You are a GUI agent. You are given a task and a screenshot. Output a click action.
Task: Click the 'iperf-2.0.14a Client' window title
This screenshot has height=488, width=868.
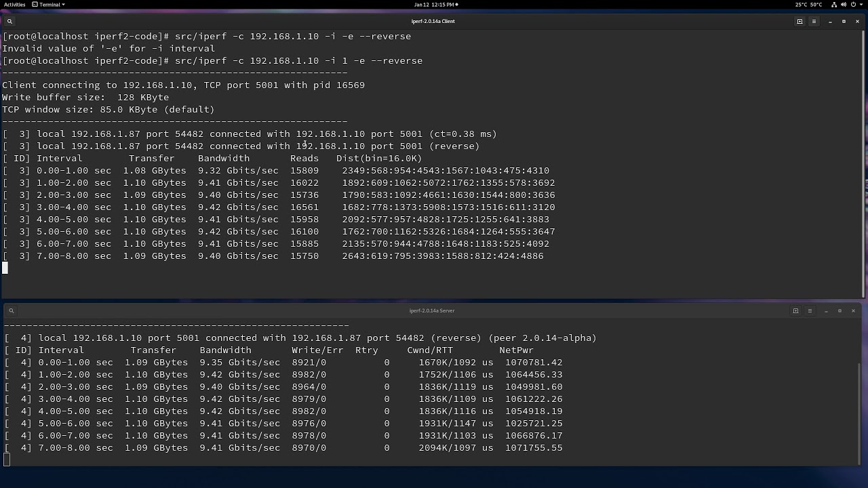433,21
